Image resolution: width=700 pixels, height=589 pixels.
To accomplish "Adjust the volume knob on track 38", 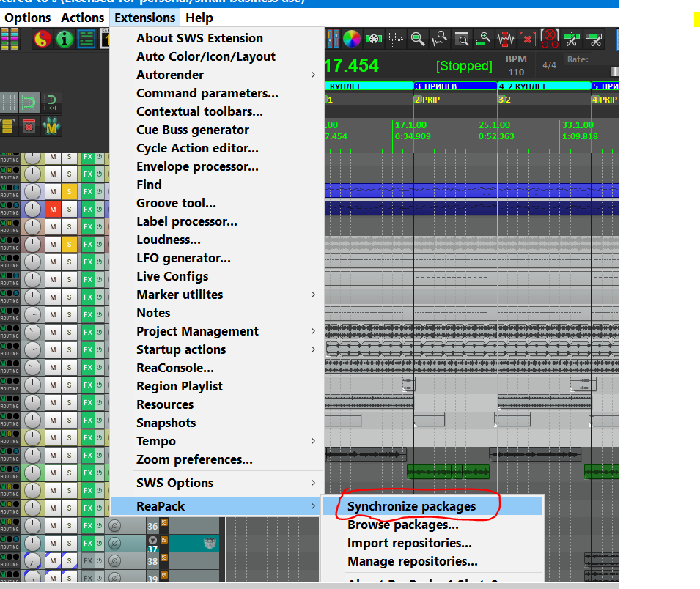I will click(x=32, y=561).
